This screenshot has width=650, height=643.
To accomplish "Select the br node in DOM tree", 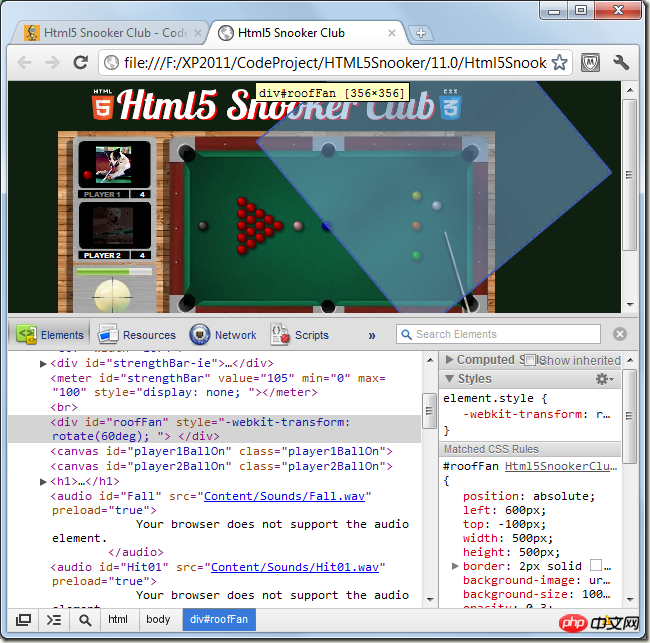I will click(x=64, y=407).
